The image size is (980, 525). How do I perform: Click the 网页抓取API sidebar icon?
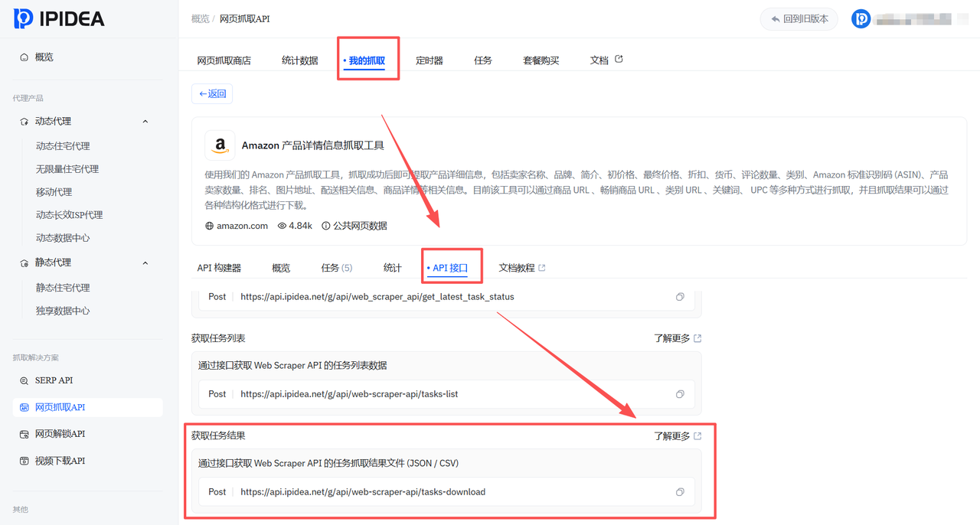point(24,407)
